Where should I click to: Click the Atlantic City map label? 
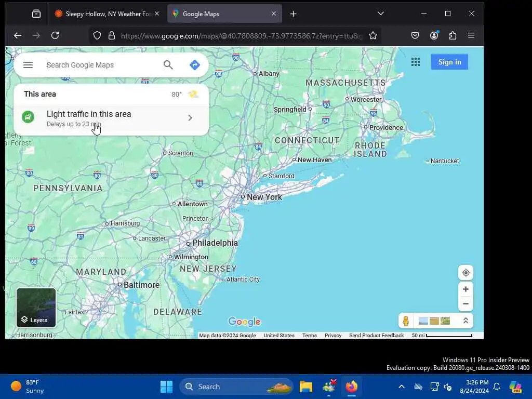(243, 279)
